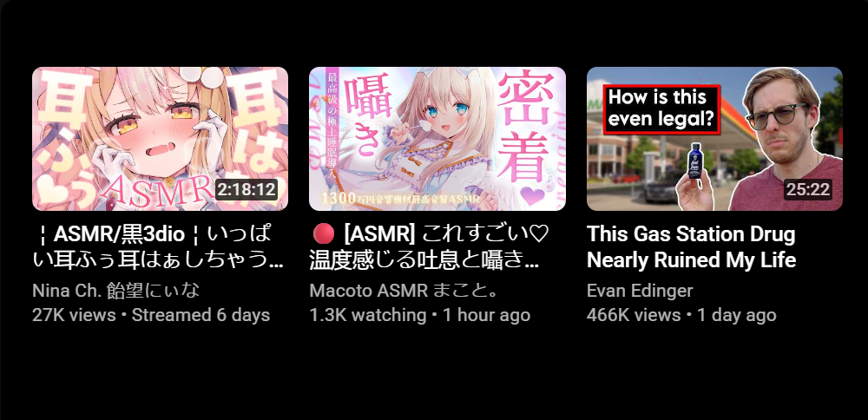This screenshot has width=868, height=420.
Task: Click '1.3K watching' metadata text
Action: pos(367,315)
